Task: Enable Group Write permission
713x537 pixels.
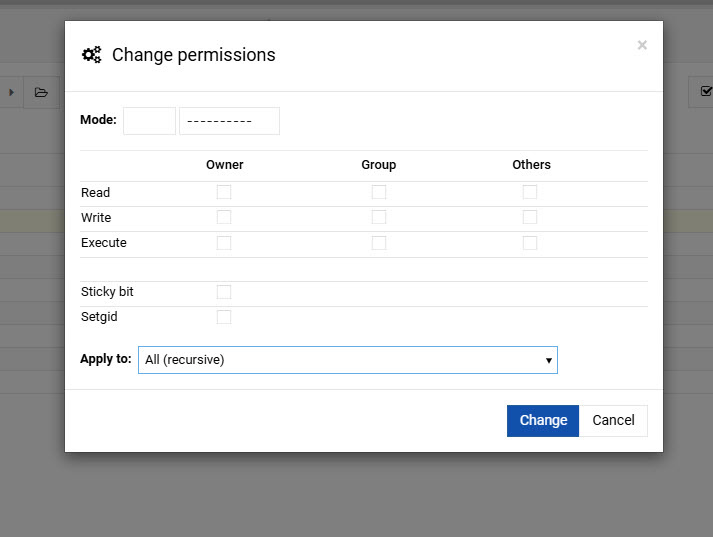Action: click(379, 217)
